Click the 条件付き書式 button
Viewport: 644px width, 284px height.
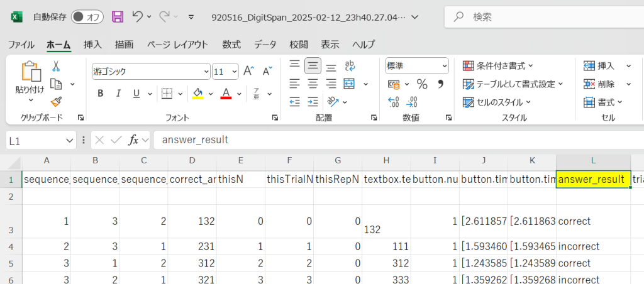(498, 66)
